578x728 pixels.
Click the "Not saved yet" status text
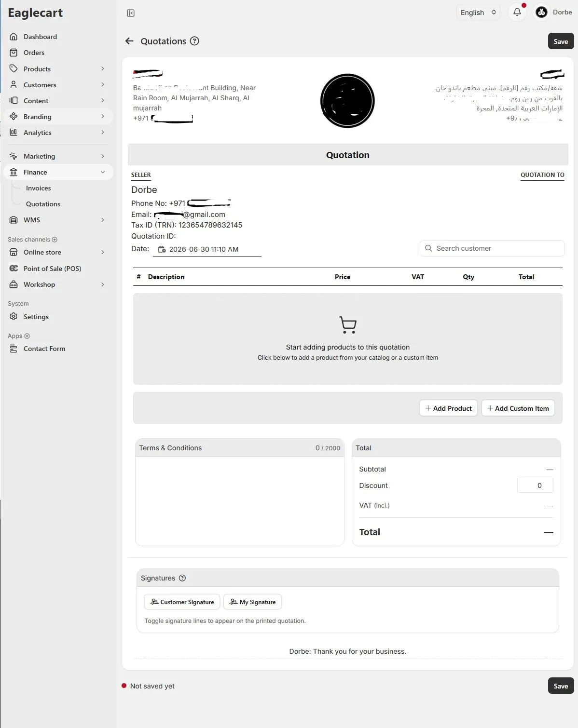pyautogui.click(x=152, y=686)
